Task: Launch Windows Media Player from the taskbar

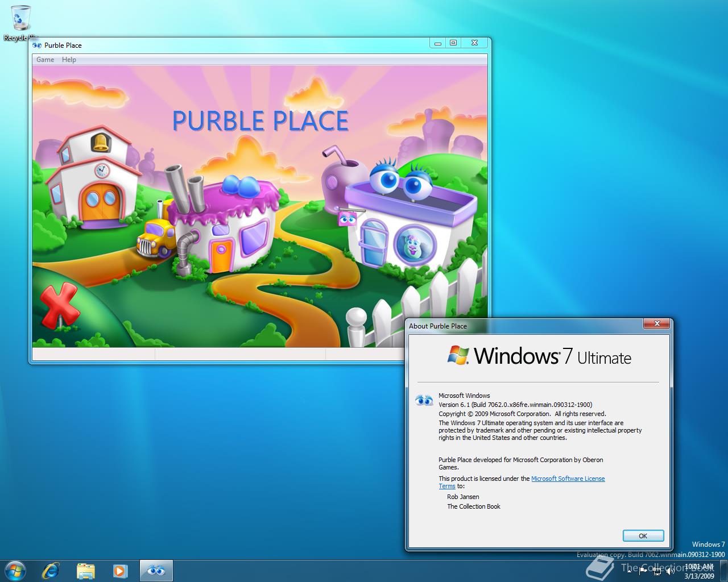Action: [119, 571]
